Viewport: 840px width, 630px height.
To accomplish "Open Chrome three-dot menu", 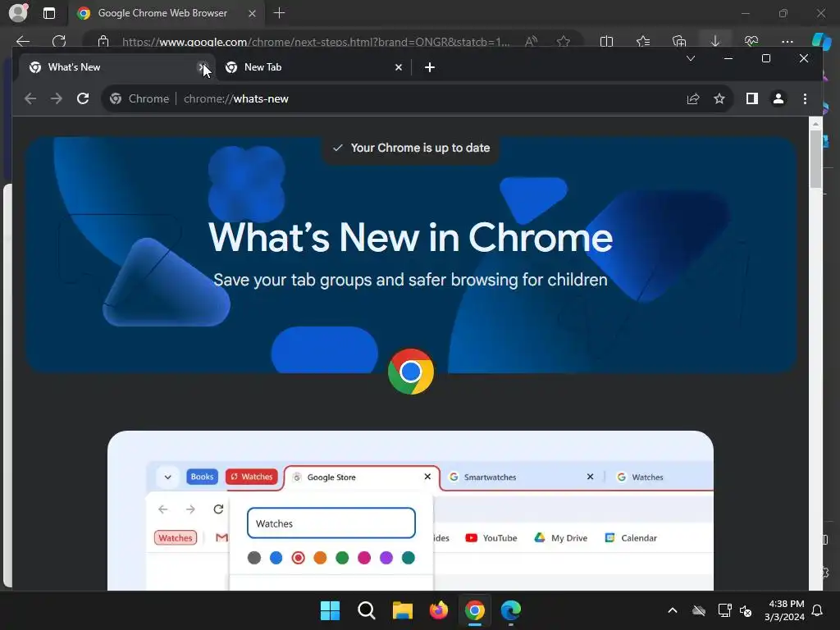I will (805, 98).
